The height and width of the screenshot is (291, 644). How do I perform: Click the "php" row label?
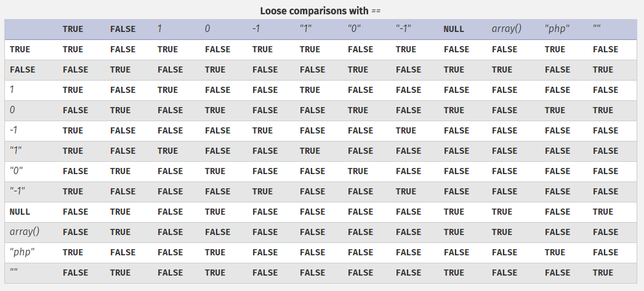point(22,252)
